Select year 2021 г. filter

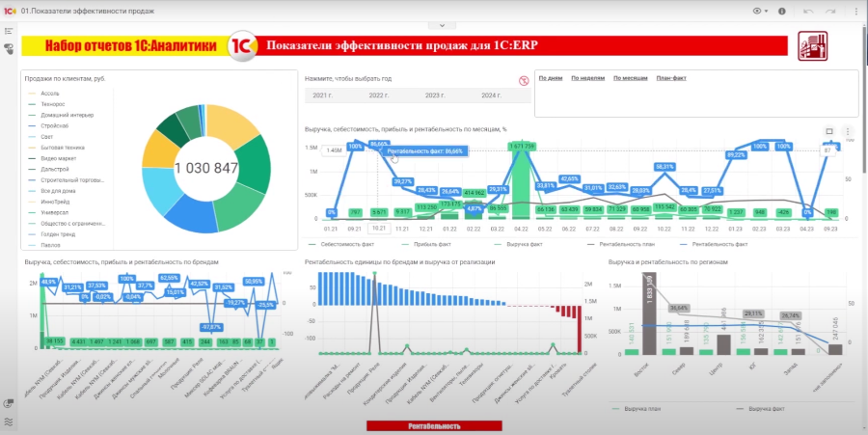pyautogui.click(x=323, y=95)
